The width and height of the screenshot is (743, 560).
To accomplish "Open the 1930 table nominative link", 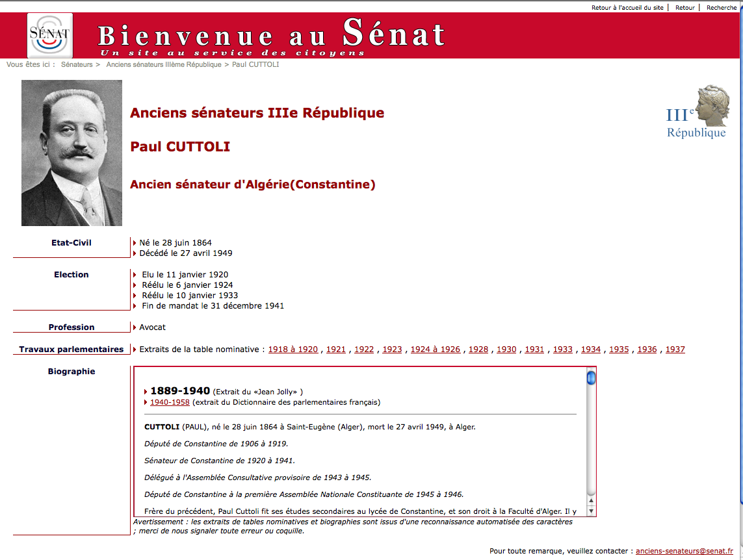I will [x=506, y=350].
